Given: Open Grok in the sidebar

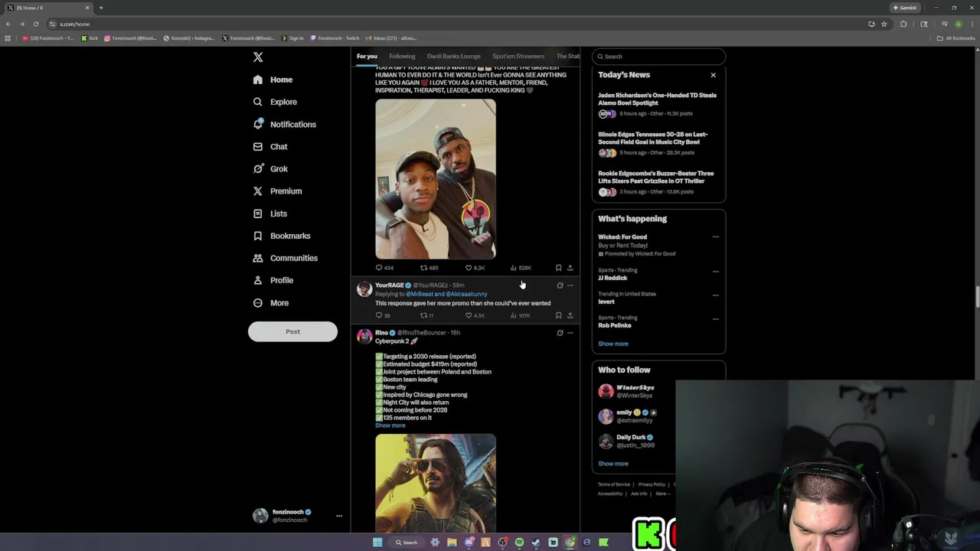Looking at the screenshot, I should (x=270, y=169).
